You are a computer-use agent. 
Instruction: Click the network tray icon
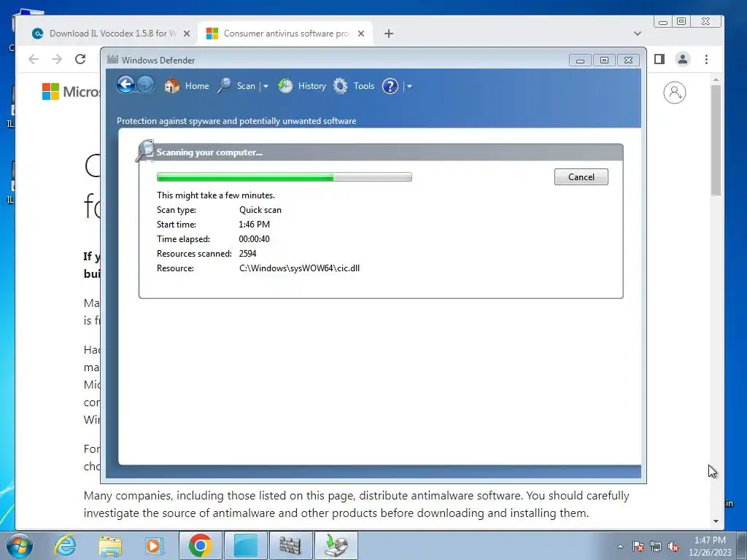(x=656, y=546)
